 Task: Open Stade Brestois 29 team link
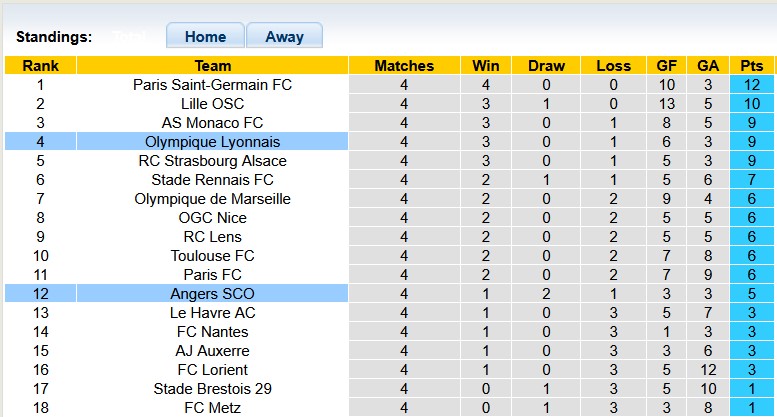[212, 389]
